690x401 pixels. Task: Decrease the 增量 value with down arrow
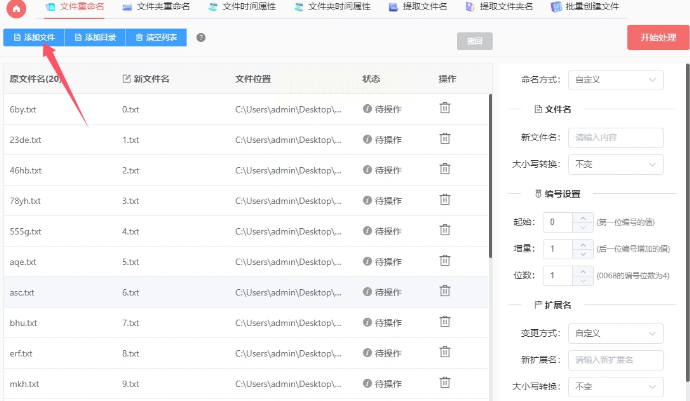pyautogui.click(x=583, y=254)
